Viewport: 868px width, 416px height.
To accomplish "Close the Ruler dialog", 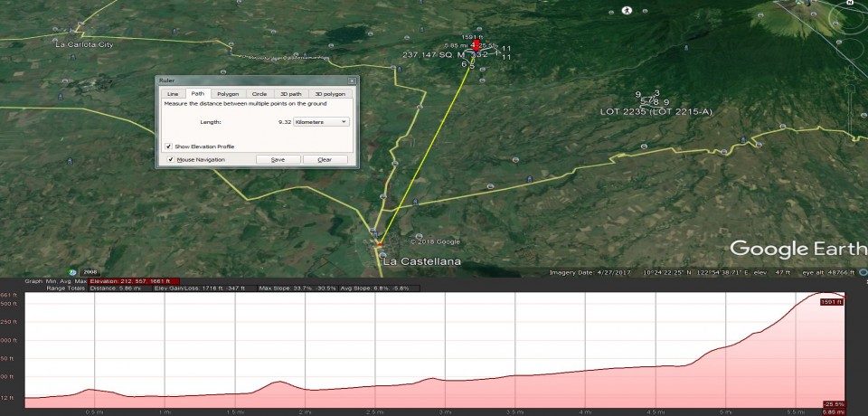I will 353,80.
